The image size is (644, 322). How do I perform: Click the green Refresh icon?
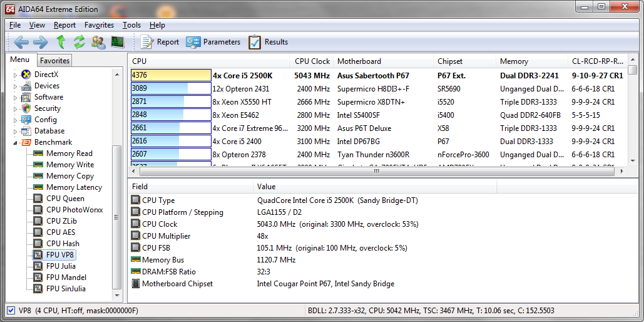click(79, 41)
